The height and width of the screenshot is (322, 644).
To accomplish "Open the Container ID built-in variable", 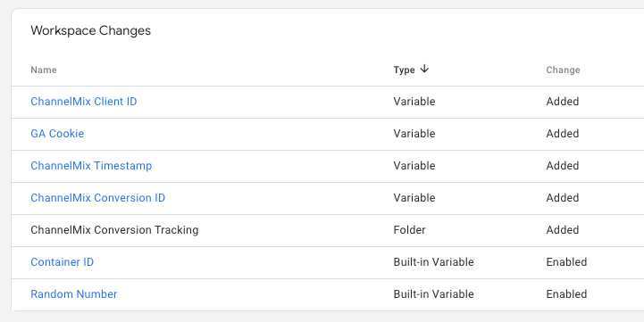I will pyautogui.click(x=62, y=261).
